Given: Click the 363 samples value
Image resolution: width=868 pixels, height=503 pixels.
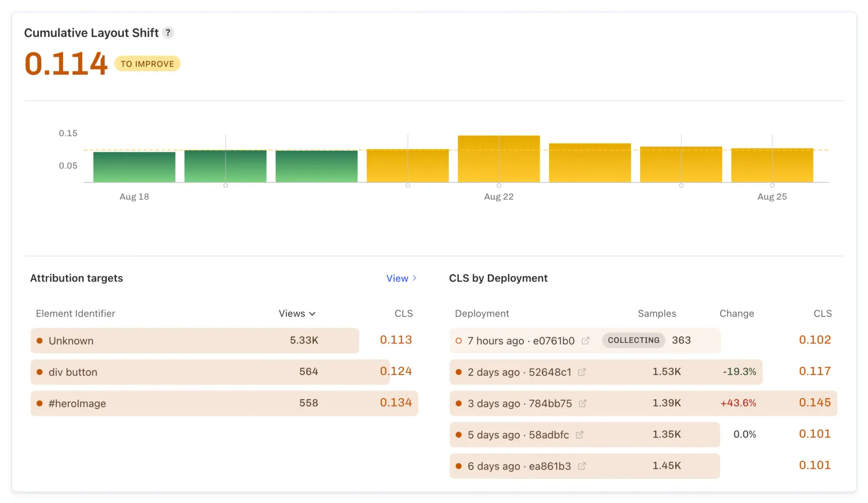Looking at the screenshot, I should pyautogui.click(x=681, y=340).
